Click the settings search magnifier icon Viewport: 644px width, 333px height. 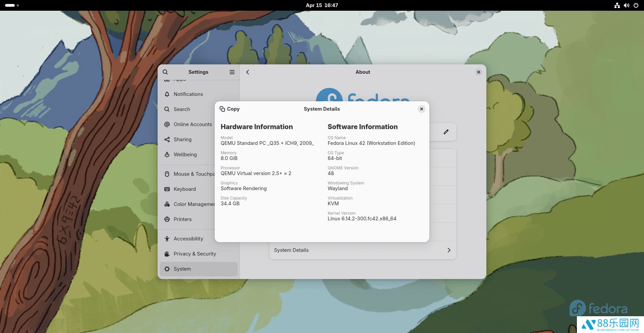(165, 72)
